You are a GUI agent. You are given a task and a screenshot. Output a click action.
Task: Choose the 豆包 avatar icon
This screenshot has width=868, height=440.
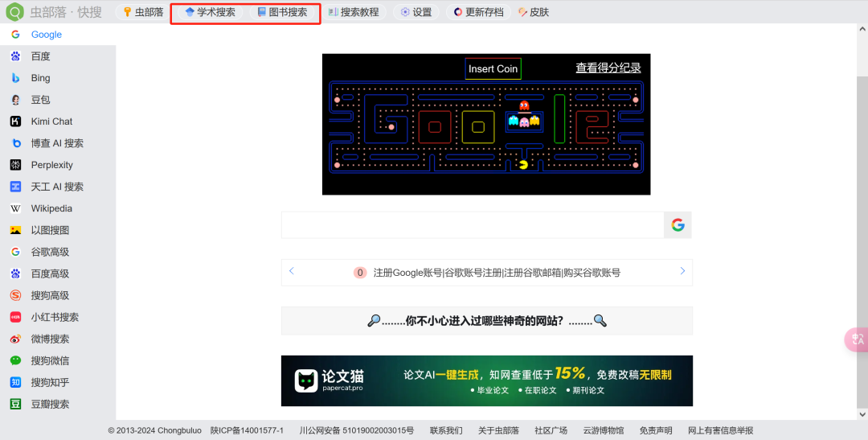[x=15, y=100]
